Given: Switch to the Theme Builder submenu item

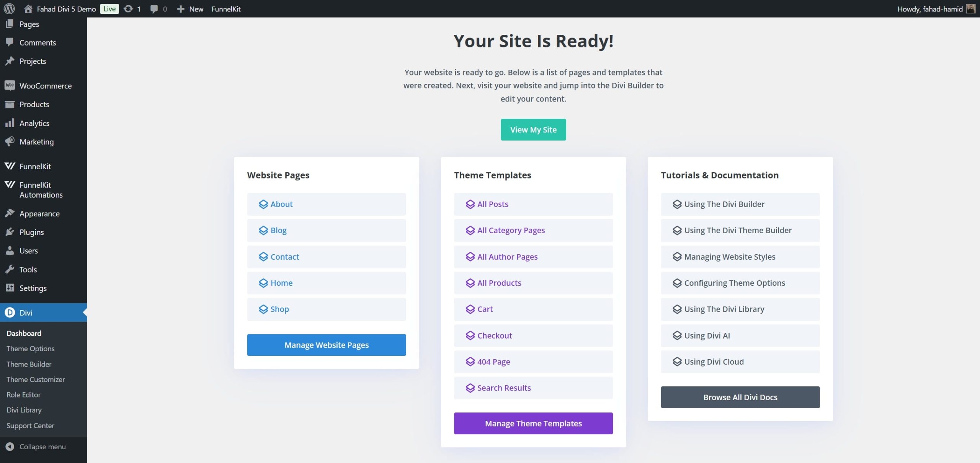Looking at the screenshot, I should (x=29, y=364).
